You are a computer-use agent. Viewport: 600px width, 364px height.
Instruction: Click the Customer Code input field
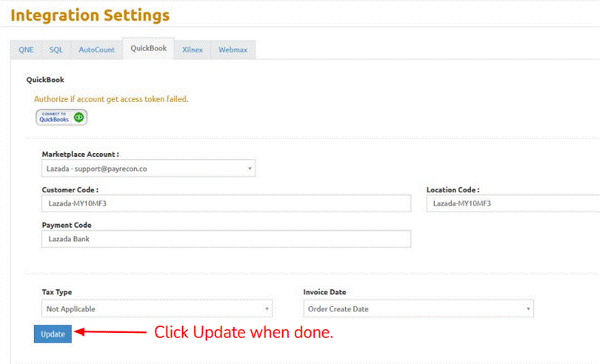226,203
